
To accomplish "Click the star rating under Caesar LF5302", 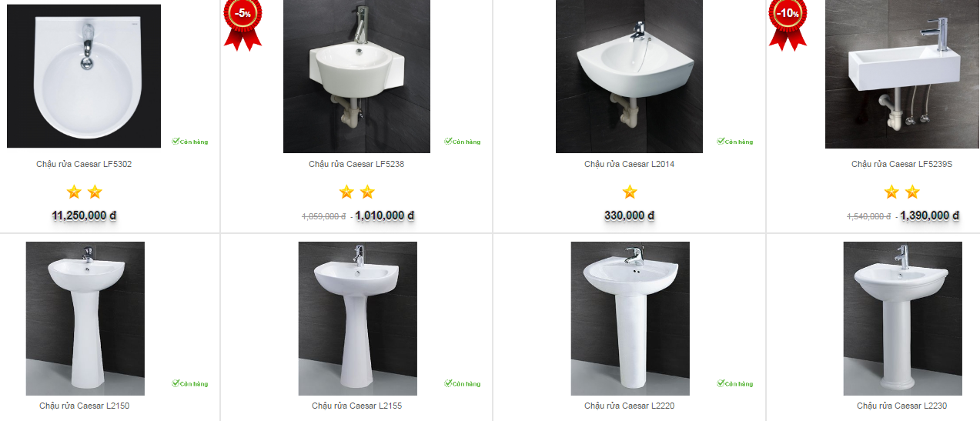I will tap(84, 192).
